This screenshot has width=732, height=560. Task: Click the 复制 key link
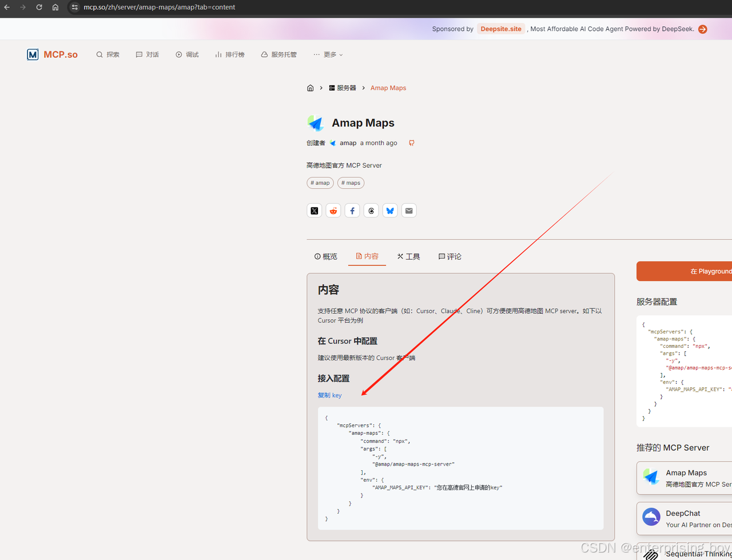(x=330, y=395)
